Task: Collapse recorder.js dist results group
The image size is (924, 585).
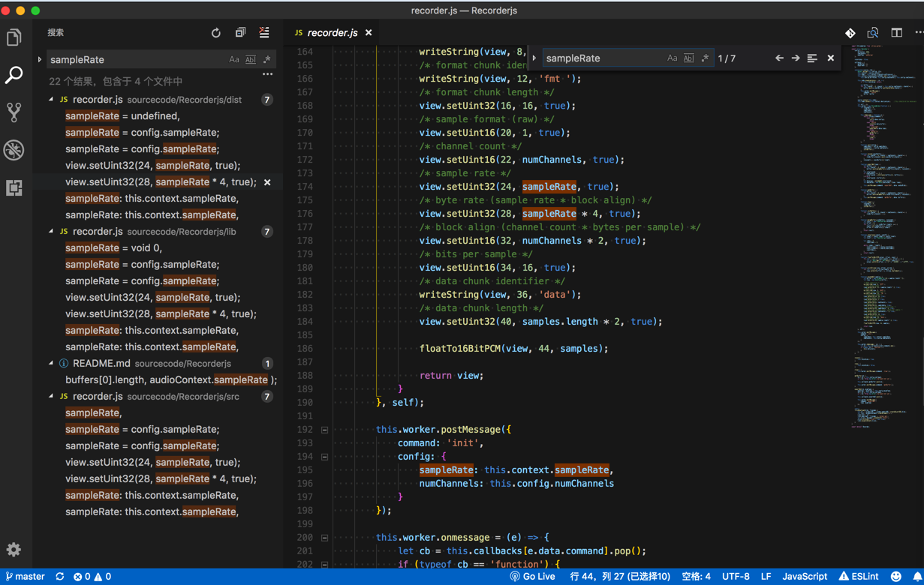Action: (51, 100)
